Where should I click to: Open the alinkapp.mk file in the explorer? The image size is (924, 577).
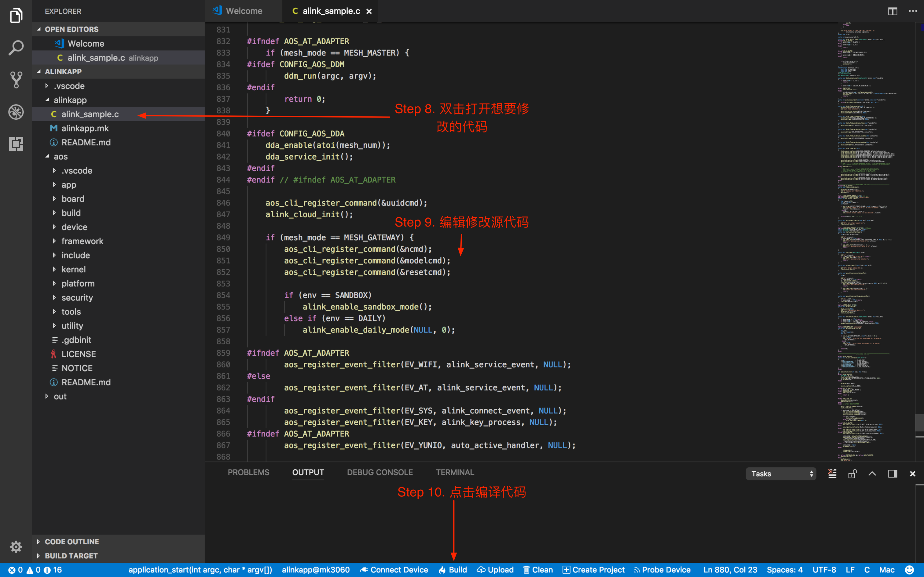[x=85, y=128]
